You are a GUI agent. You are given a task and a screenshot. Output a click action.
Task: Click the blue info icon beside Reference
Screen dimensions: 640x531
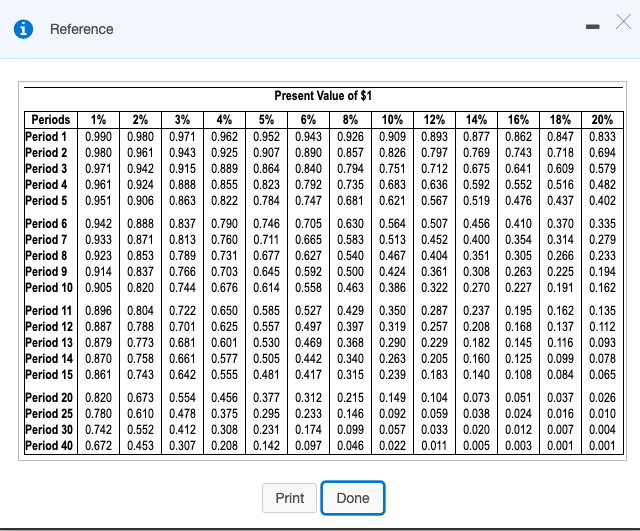(23, 29)
